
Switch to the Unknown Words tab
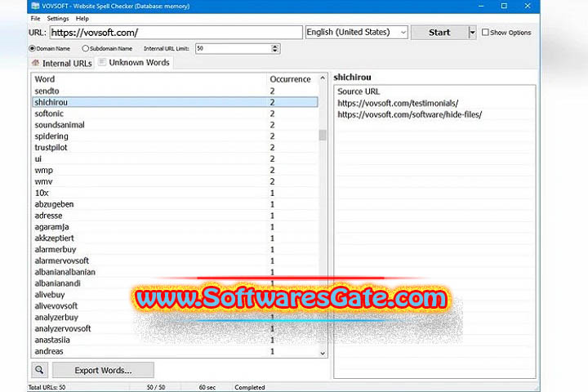pos(134,63)
